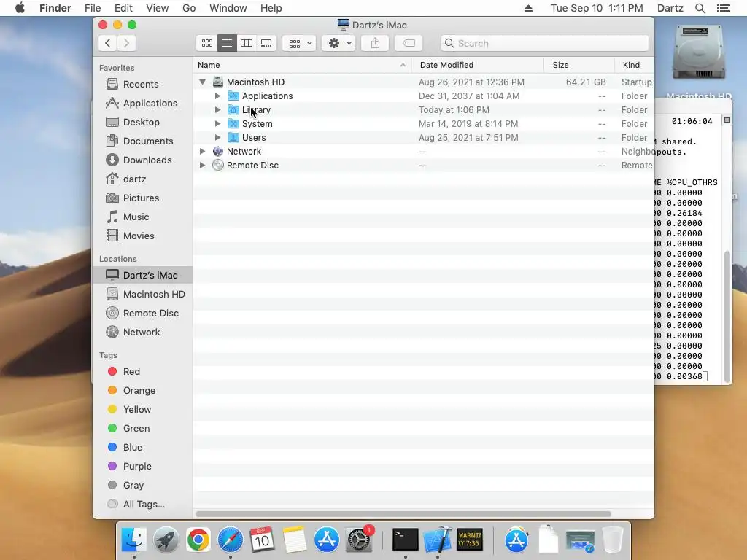The height and width of the screenshot is (560, 747).
Task: Open the Window menu
Action: [228, 8]
